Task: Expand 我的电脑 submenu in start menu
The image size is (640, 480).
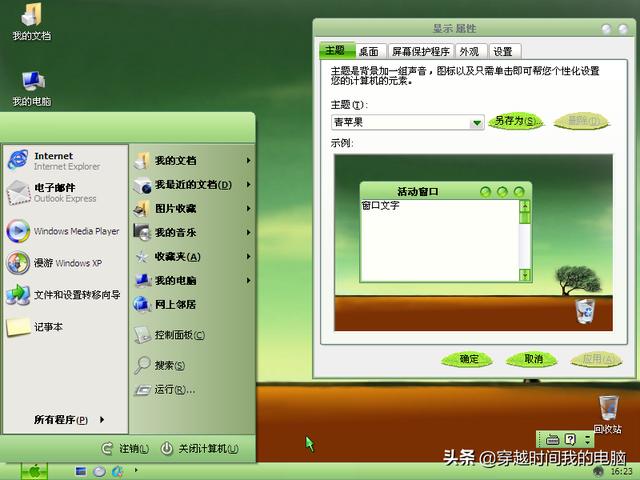Action: click(x=249, y=280)
